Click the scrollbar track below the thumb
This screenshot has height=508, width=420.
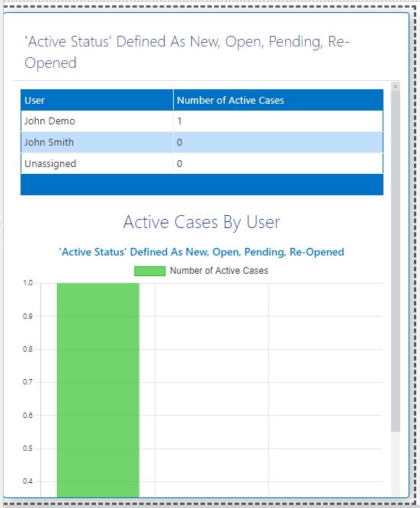[396, 463]
